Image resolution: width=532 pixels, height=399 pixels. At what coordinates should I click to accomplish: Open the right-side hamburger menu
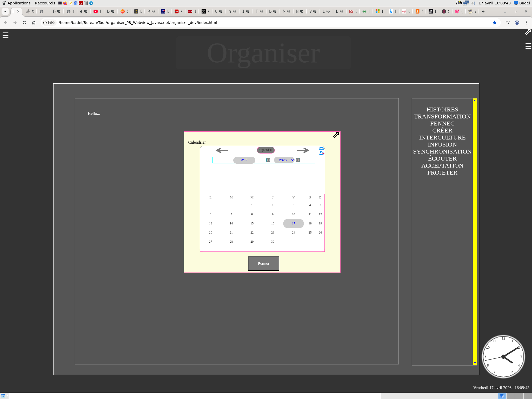528,46
